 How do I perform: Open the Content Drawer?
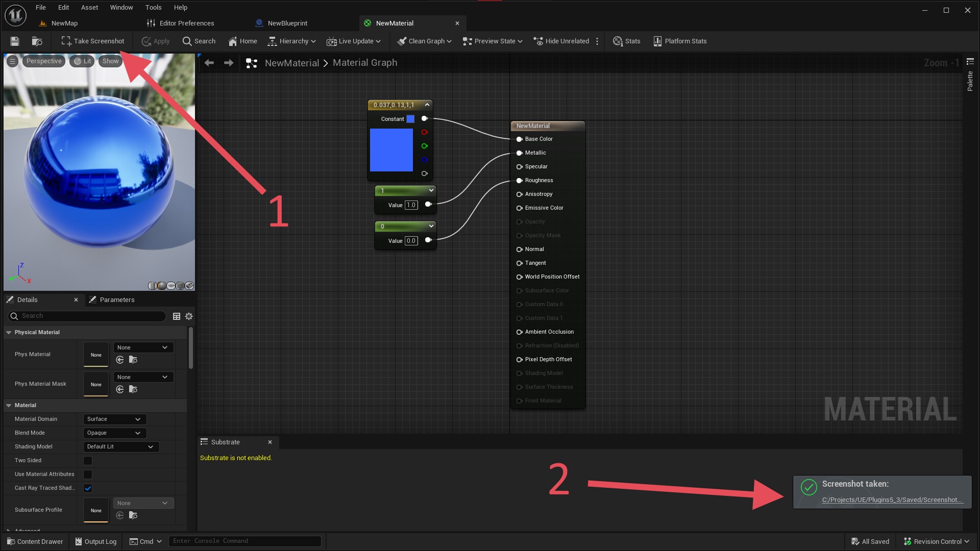(35, 541)
